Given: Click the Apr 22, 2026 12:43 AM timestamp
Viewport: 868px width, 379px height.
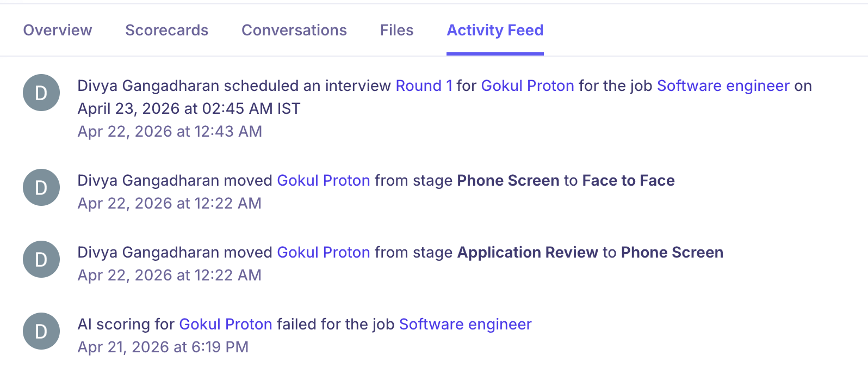Looking at the screenshot, I should pos(170,132).
